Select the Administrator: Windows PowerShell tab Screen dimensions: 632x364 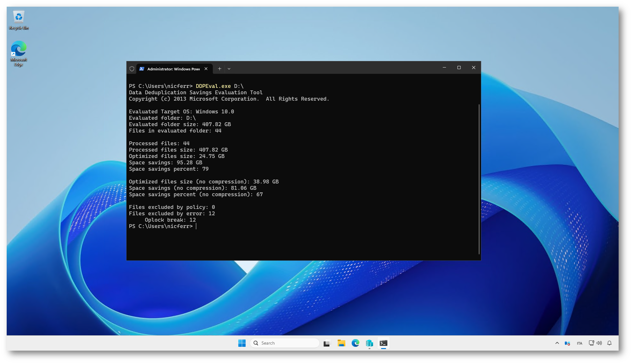click(x=174, y=69)
